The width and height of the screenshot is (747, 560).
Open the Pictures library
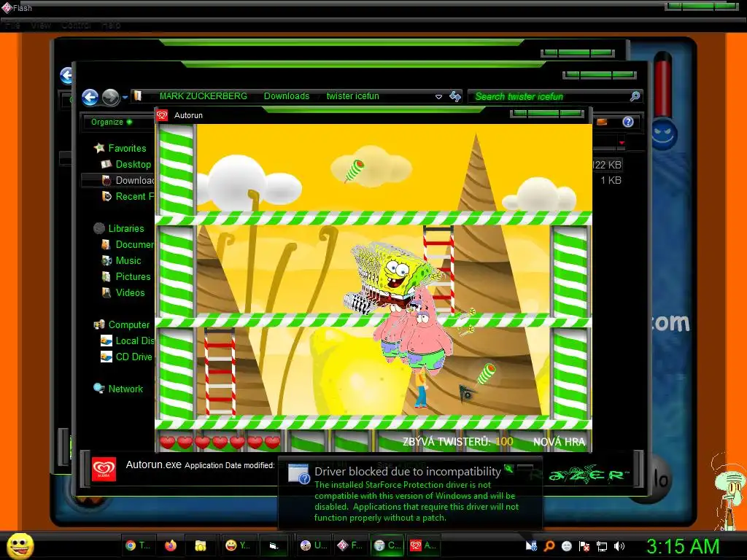pos(133,276)
